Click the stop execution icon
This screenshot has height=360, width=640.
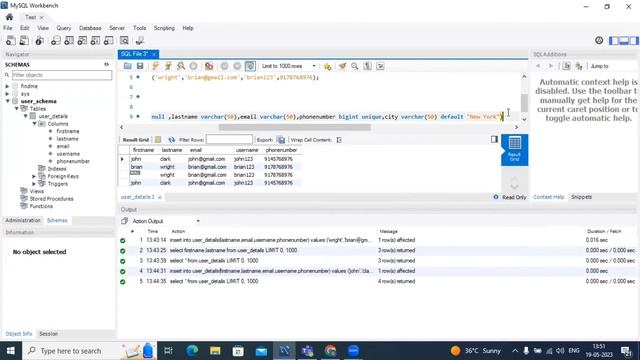(x=193, y=66)
